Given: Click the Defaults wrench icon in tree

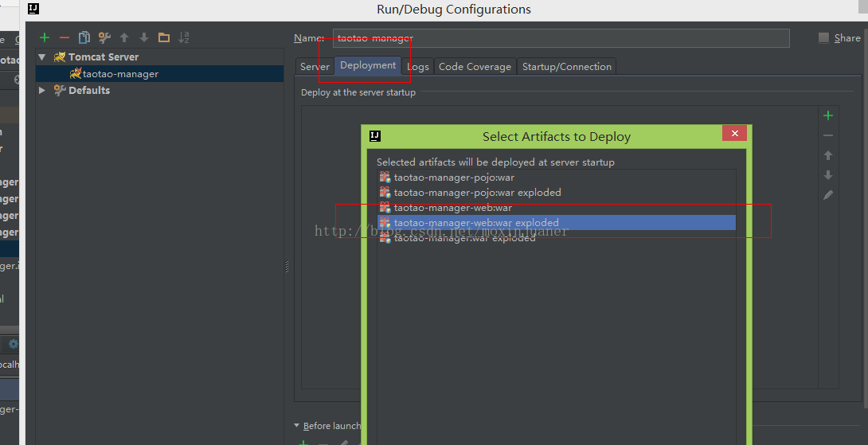Looking at the screenshot, I should (x=60, y=90).
